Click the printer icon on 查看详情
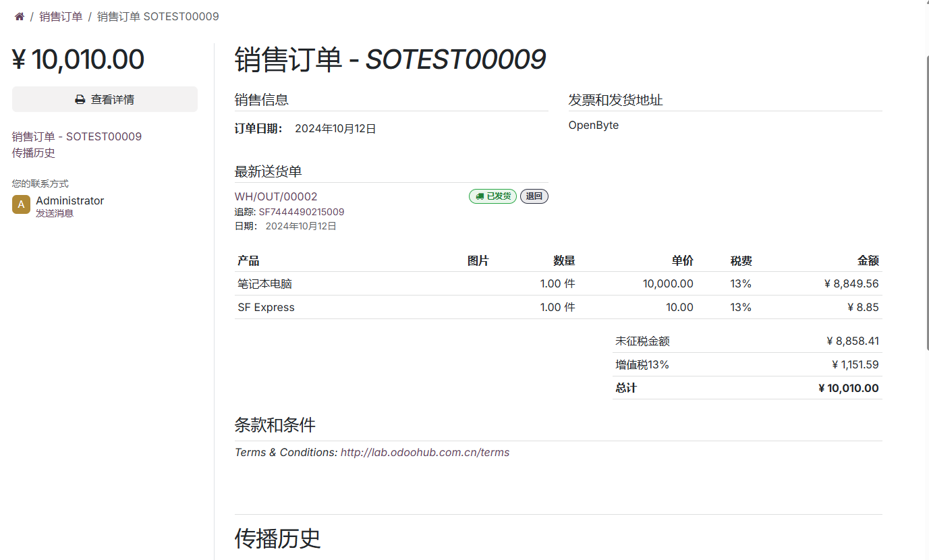 80,99
